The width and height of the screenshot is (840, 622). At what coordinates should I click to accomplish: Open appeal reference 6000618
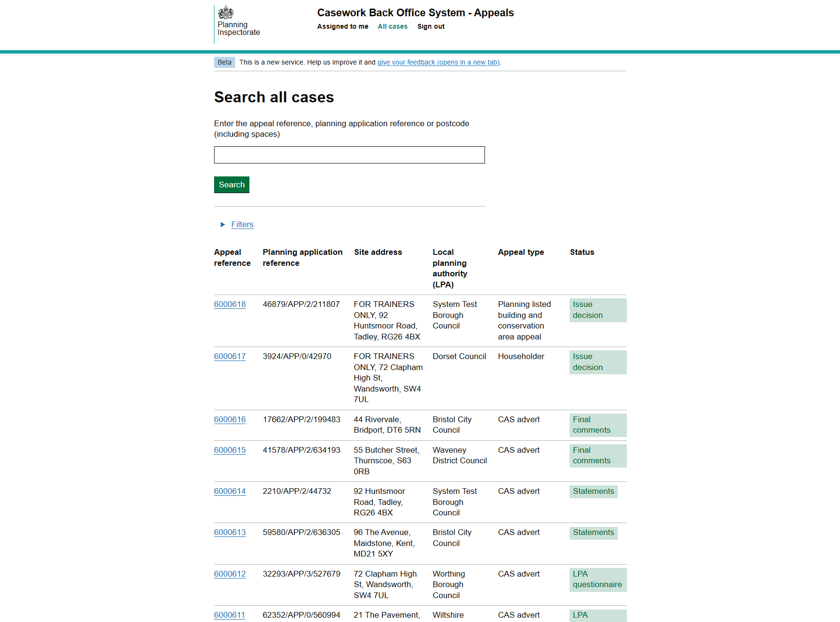tap(230, 305)
